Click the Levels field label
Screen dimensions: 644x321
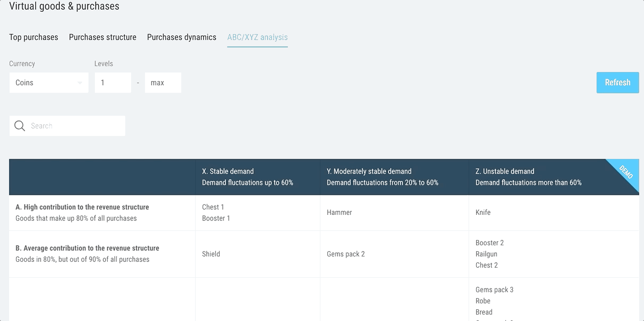click(x=104, y=63)
